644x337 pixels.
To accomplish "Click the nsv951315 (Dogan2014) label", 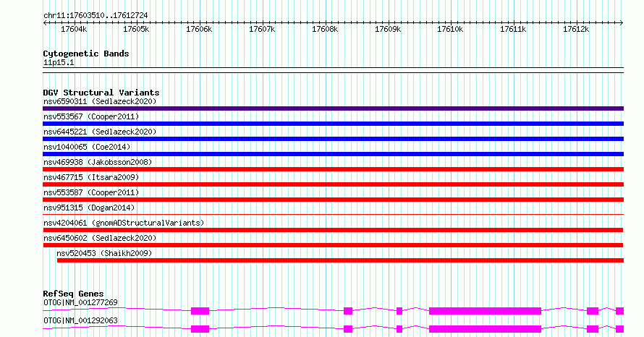I will pyautogui.click(x=89, y=208).
